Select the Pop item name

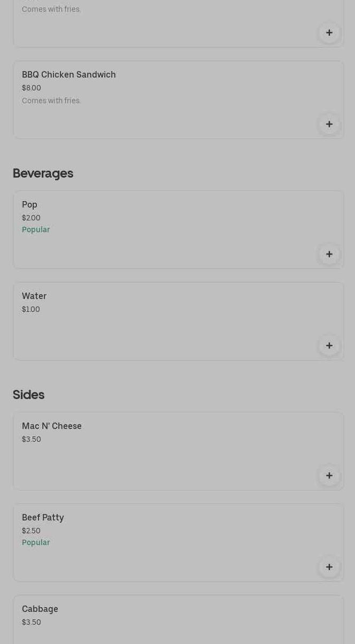coord(29,205)
